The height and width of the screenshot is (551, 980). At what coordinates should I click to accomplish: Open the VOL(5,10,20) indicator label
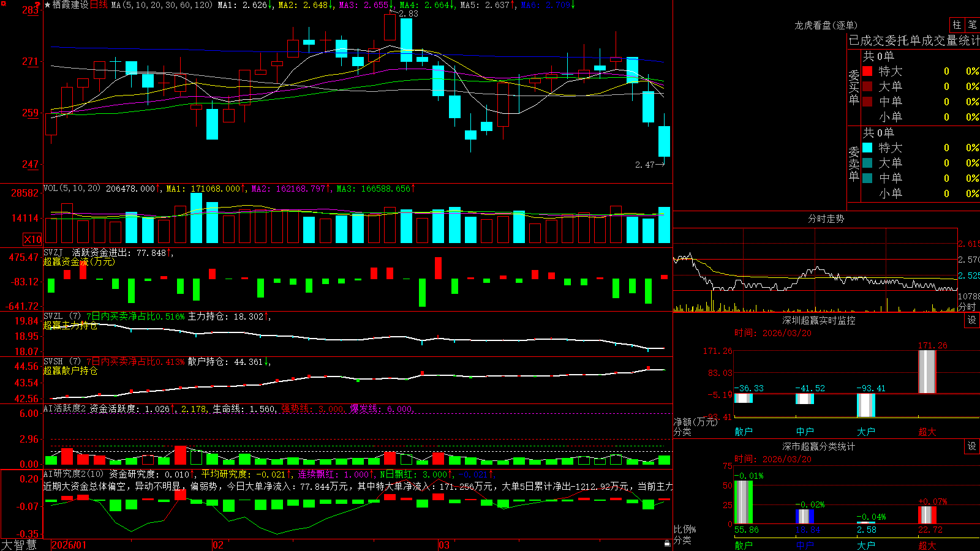[x=72, y=189]
